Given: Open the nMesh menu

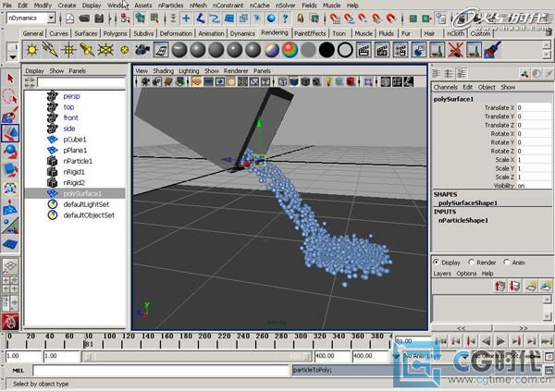Looking at the screenshot, I should pyautogui.click(x=198, y=6).
